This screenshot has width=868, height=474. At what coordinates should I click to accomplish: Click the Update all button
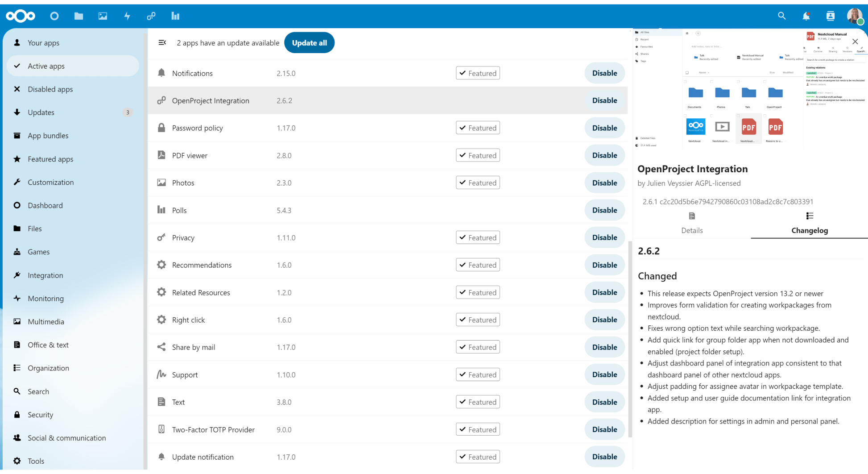pyautogui.click(x=309, y=43)
